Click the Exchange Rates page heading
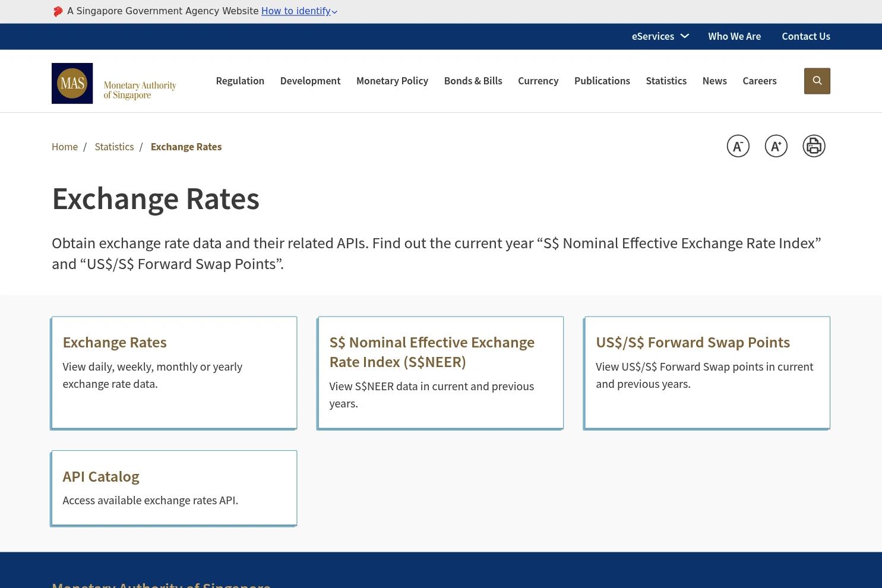Viewport: 882px width, 588px height. coord(156,198)
